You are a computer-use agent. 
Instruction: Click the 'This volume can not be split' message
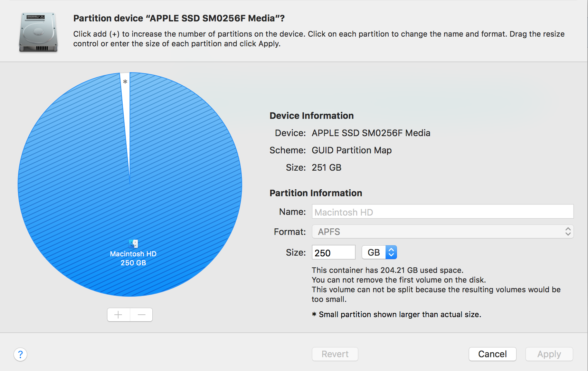tap(436, 294)
